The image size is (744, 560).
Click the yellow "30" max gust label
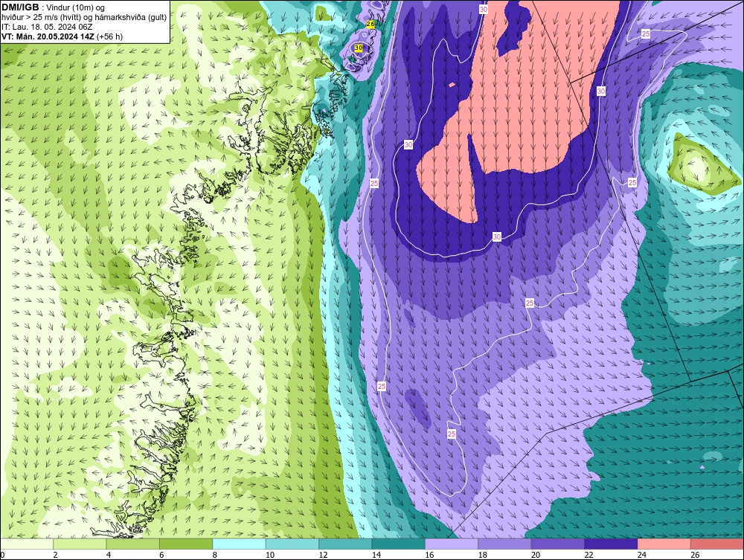(359, 48)
